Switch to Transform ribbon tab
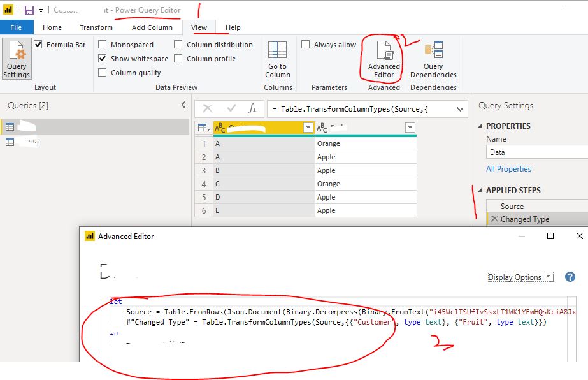This screenshot has width=588, height=380. pyautogui.click(x=96, y=27)
